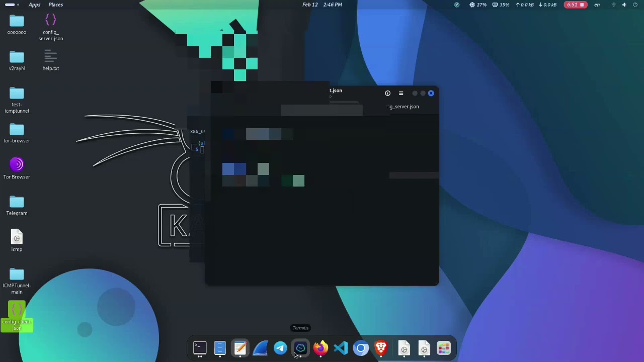Launch Firefox from the dock
Image resolution: width=644 pixels, height=362 pixels.
[320, 348]
